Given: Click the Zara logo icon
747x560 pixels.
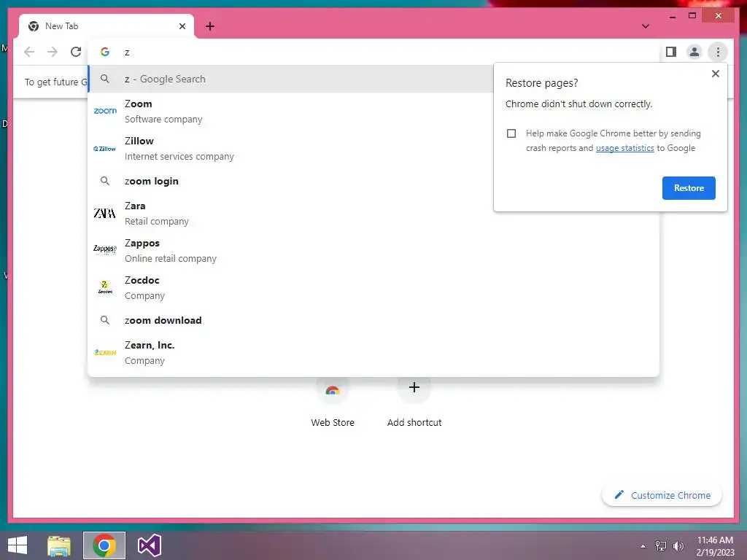Looking at the screenshot, I should pos(105,213).
